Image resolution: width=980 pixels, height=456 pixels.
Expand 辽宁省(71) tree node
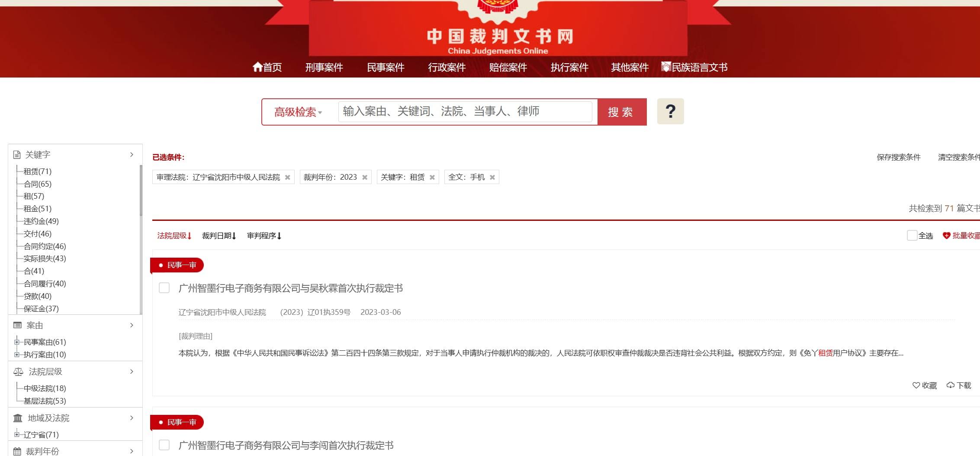pos(17,434)
